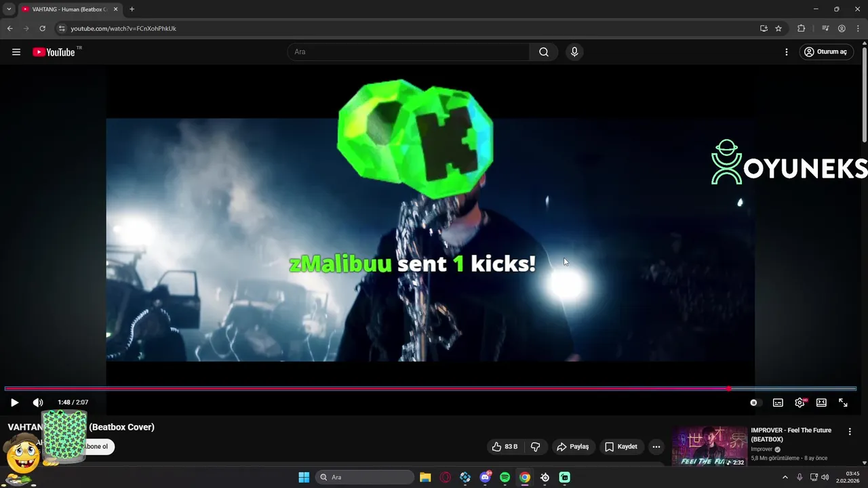Bookmark this page with the star icon

coord(778,28)
